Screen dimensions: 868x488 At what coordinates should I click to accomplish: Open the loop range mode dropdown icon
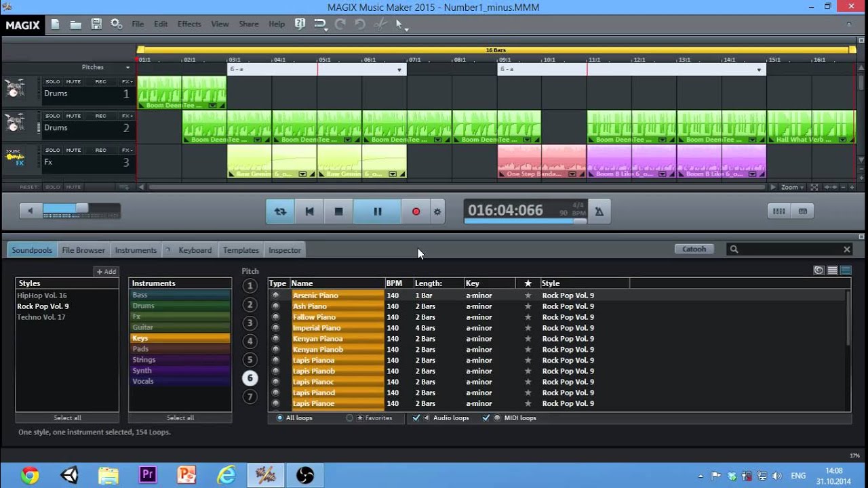pos(320,24)
